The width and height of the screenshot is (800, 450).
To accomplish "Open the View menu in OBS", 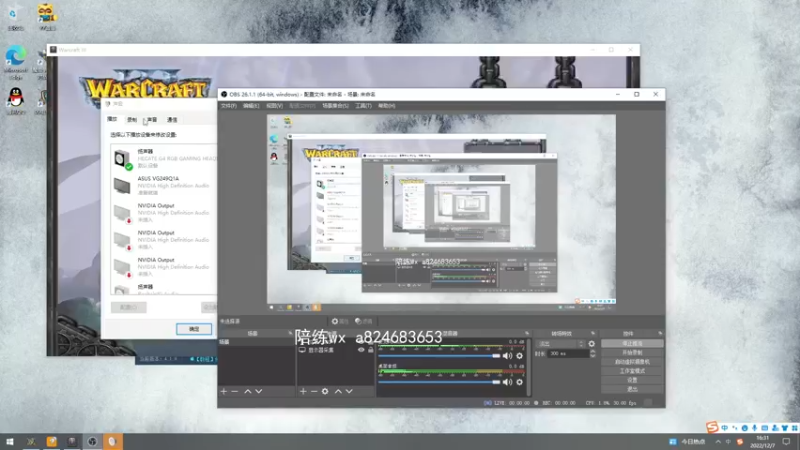I will pyautogui.click(x=274, y=106).
